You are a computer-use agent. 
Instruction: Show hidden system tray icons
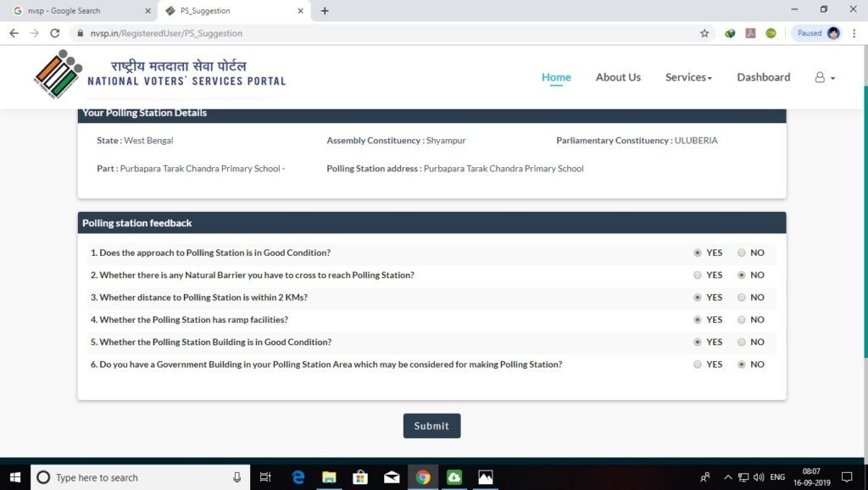click(727, 477)
